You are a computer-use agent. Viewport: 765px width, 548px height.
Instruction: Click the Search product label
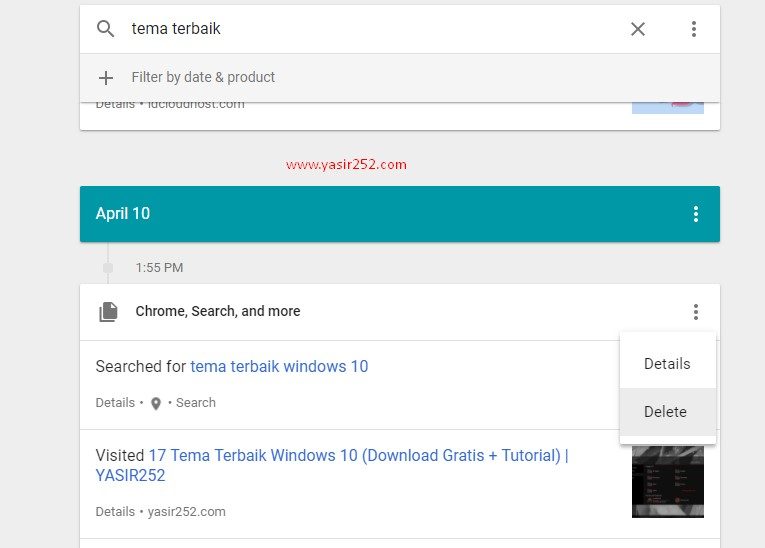pyautogui.click(x=196, y=403)
